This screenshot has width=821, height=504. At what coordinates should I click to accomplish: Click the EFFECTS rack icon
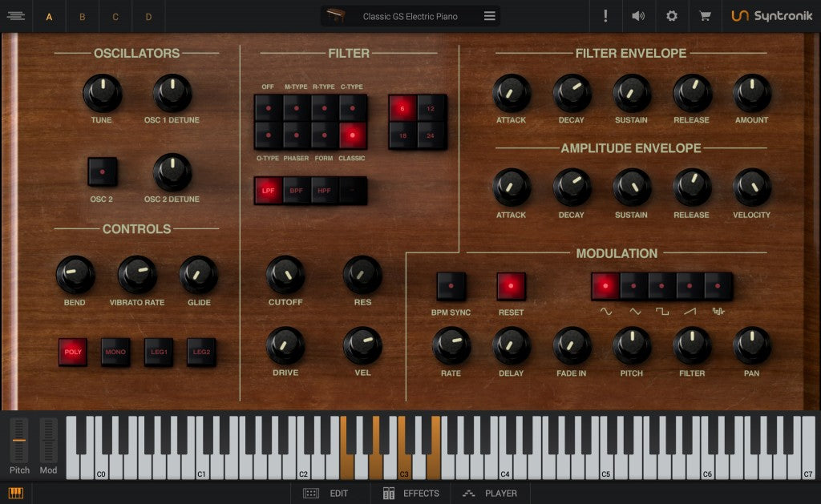click(x=390, y=494)
